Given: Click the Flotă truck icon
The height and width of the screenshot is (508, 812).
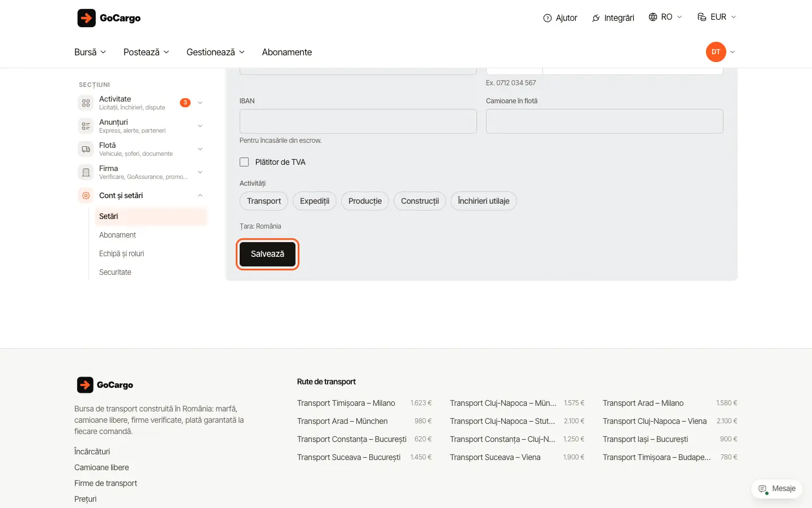Looking at the screenshot, I should (x=86, y=149).
